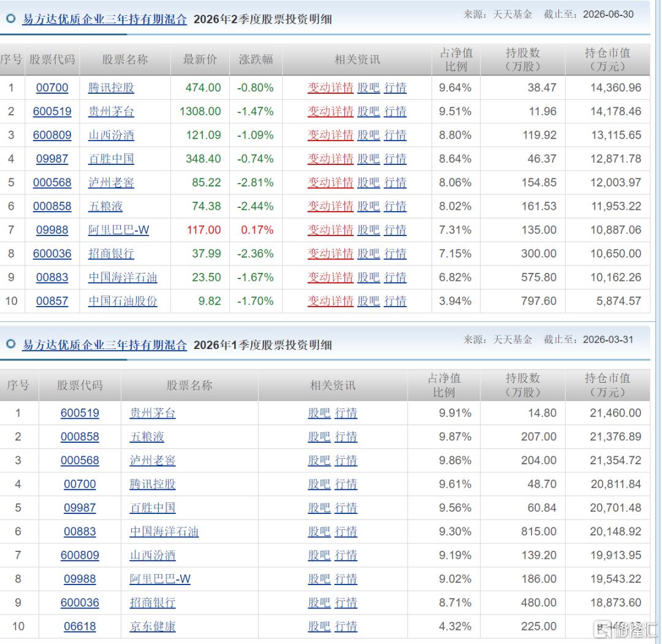662x644 pixels.
Task: Click 股吧 link in Q2 贵州茅台 row
Action: tap(368, 111)
